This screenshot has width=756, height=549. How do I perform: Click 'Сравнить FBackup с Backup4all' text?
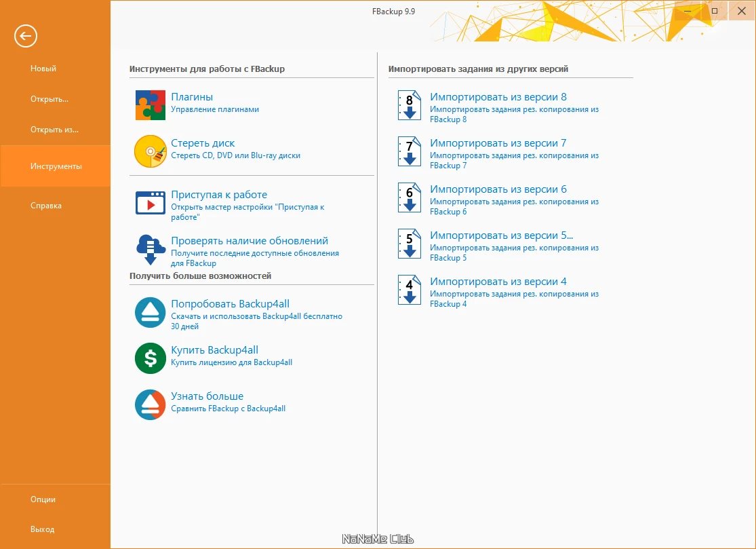coord(228,409)
